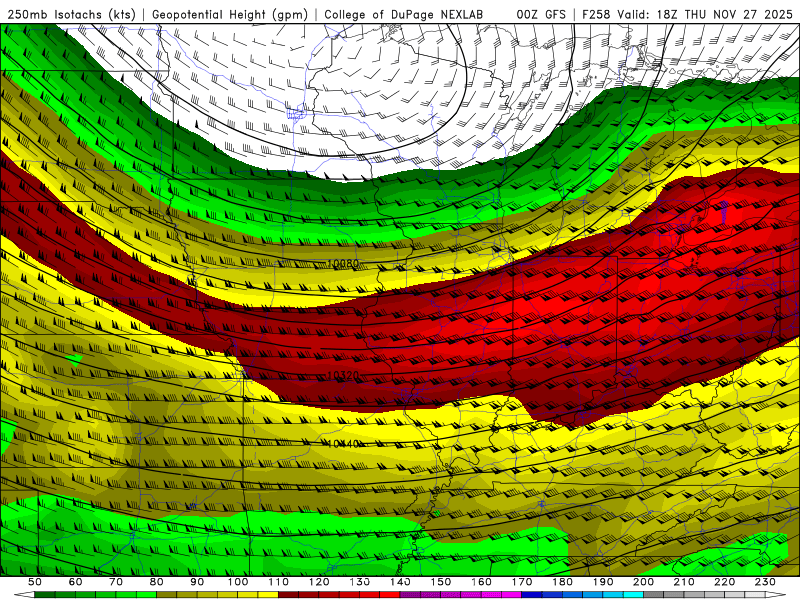Click the '250mb Isotachs (kts)' title text
Viewport: 800px width, 600px height.
(x=71, y=15)
